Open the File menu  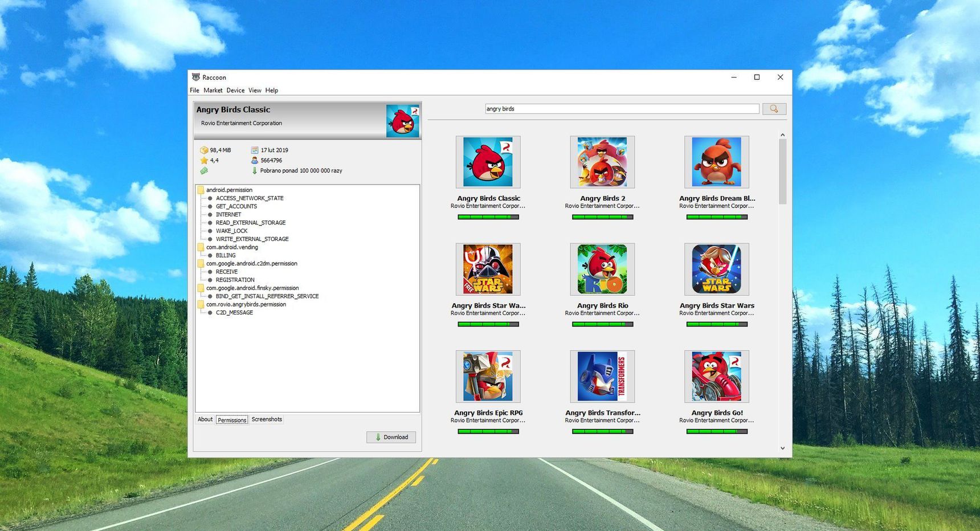pyautogui.click(x=194, y=91)
